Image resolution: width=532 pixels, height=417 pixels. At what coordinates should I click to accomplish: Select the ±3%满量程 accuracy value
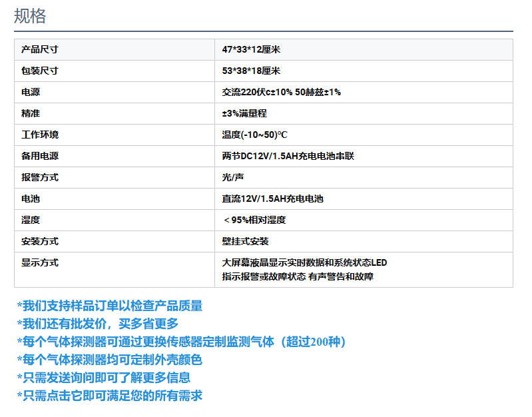[244, 113]
